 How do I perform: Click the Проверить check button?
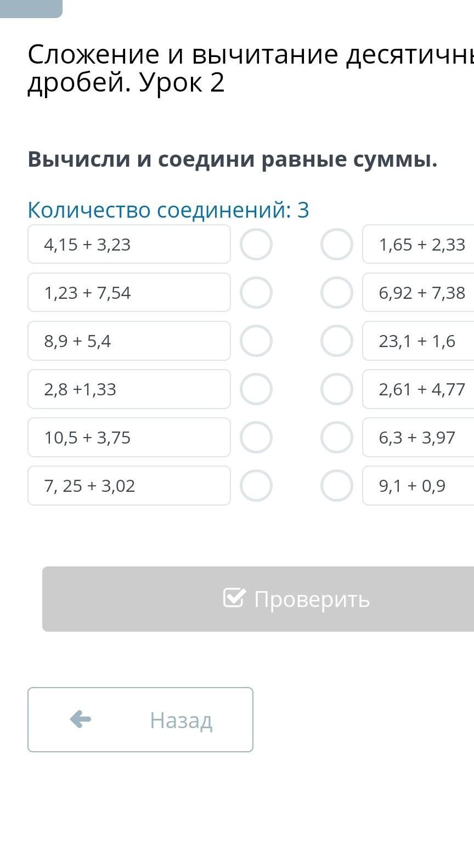point(296,599)
